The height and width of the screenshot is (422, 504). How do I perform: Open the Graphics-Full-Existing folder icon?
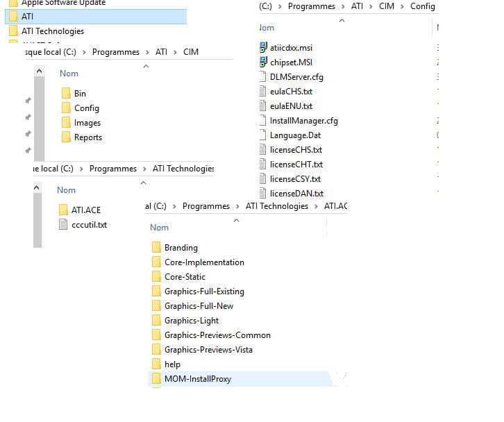point(156,292)
